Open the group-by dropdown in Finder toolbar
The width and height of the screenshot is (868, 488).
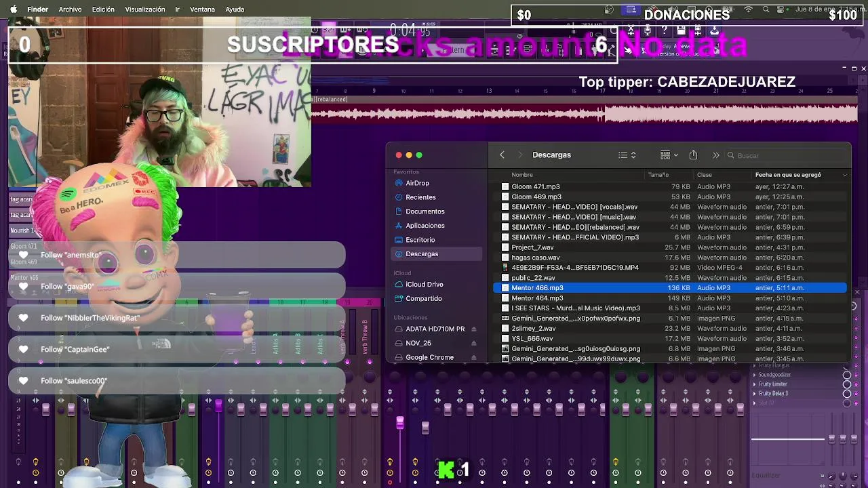pyautogui.click(x=669, y=155)
